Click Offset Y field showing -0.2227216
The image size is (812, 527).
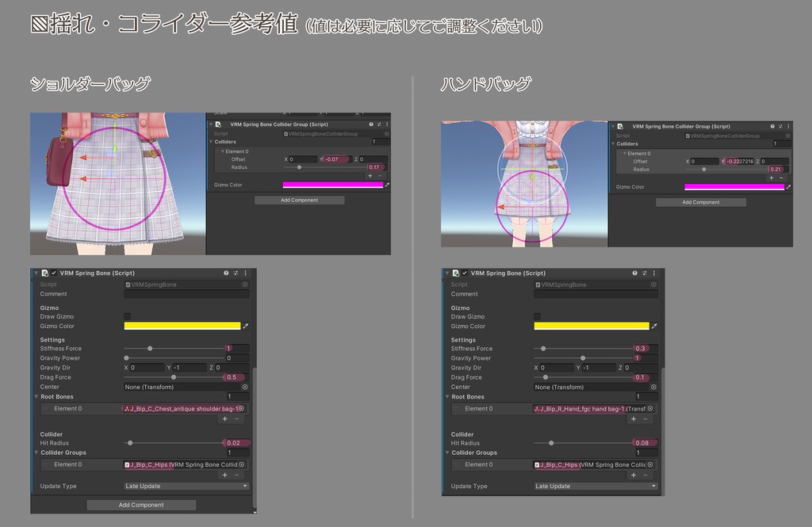[x=740, y=162]
